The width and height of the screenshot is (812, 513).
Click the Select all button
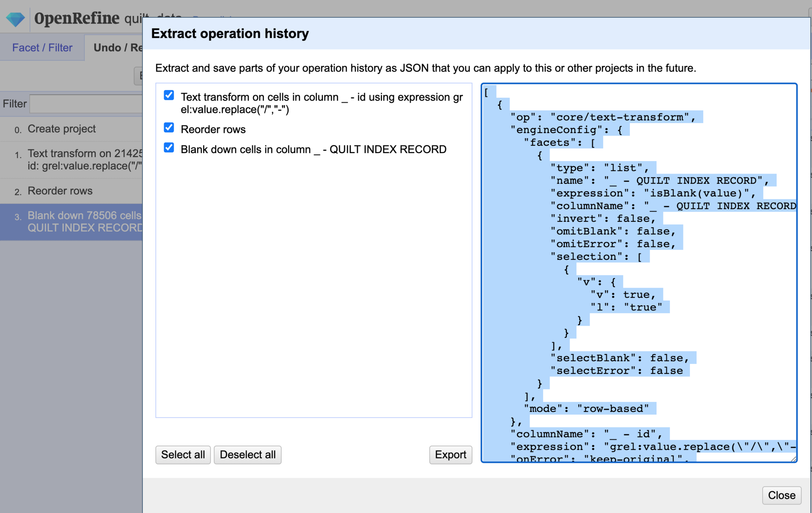183,454
